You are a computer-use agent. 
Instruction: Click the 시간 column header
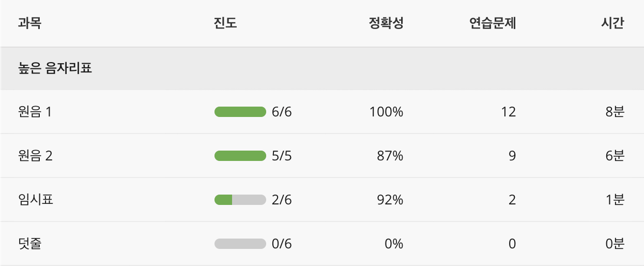coord(612,23)
